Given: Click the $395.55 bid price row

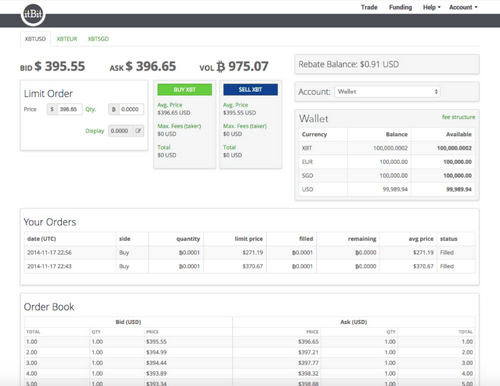Looking at the screenshot, I should 128,342.
